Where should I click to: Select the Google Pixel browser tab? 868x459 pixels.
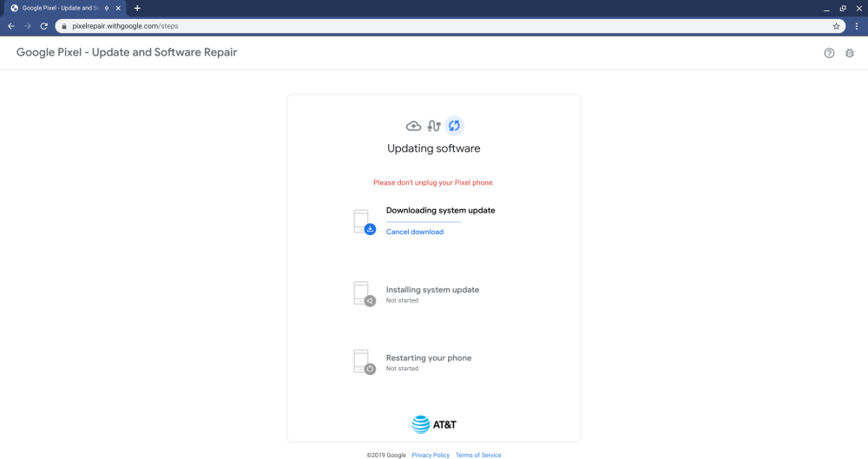tap(61, 8)
